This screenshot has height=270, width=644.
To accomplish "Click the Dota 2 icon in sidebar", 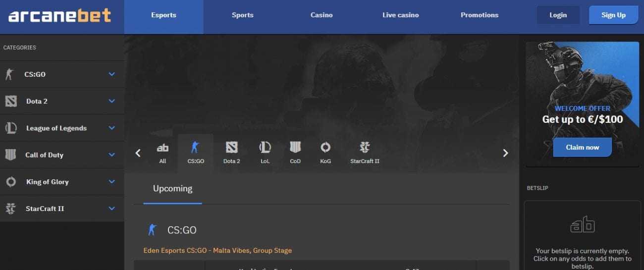I will tap(11, 101).
